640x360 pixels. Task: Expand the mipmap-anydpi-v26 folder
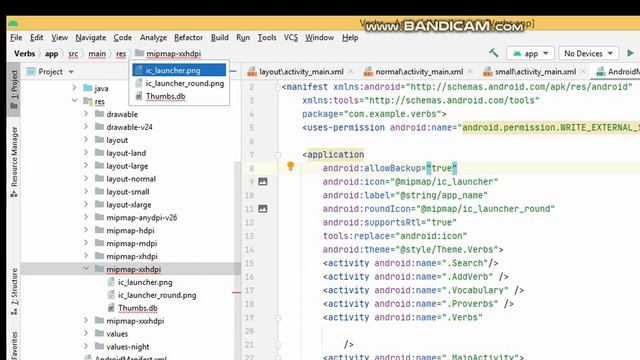(86, 217)
